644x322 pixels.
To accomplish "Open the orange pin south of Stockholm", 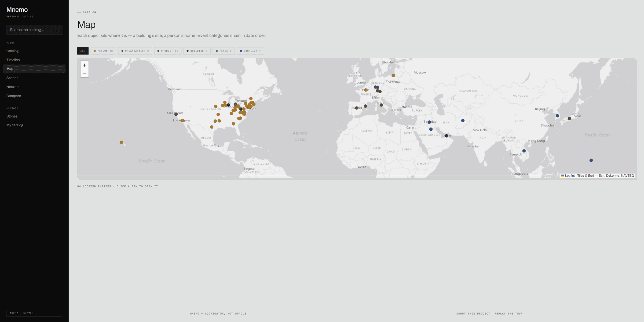I will tap(393, 76).
